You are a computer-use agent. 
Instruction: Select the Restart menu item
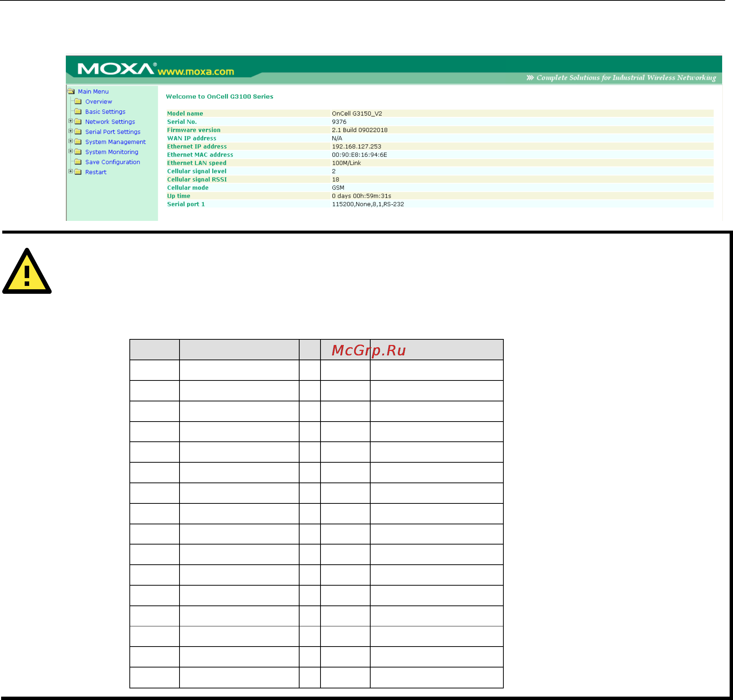click(x=96, y=172)
